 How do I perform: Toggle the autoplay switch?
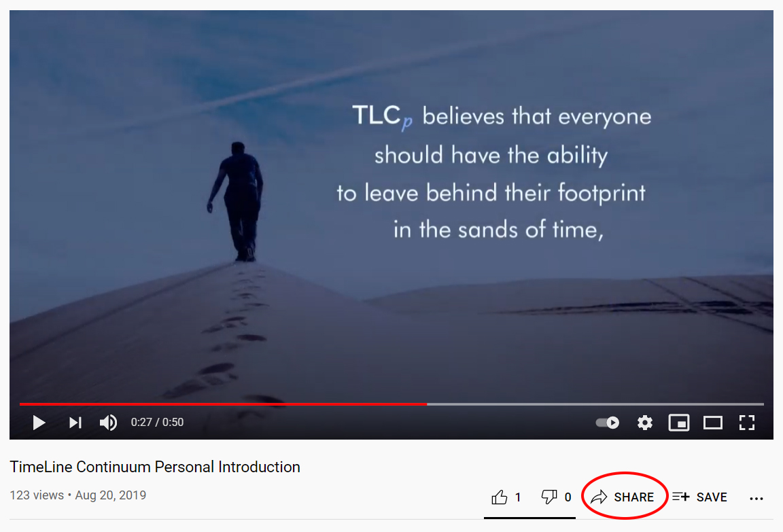607,423
